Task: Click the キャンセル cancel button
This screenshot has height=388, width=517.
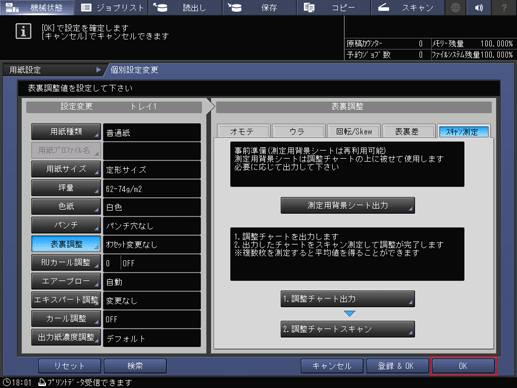Action: [x=332, y=366]
